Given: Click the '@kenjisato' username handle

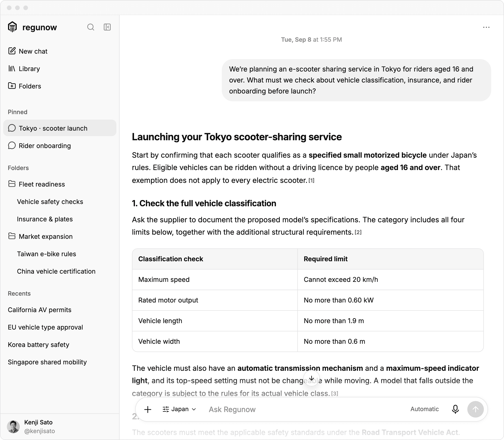Looking at the screenshot, I should 40,431.
